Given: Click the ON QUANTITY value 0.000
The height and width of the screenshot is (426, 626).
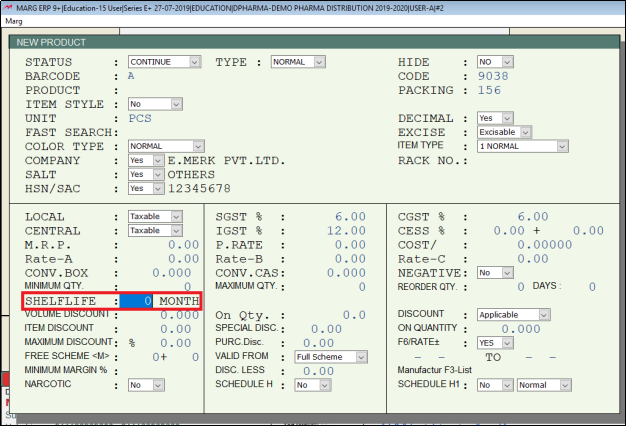Looking at the screenshot, I should coord(521,329).
